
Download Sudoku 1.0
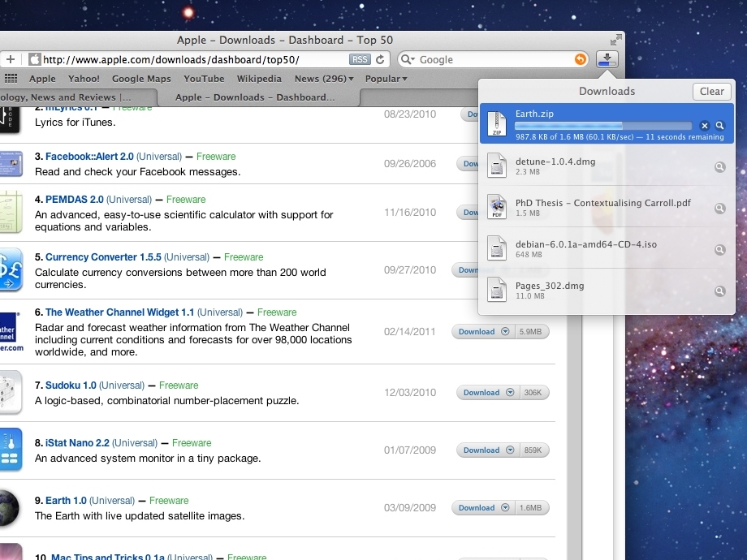pos(481,392)
